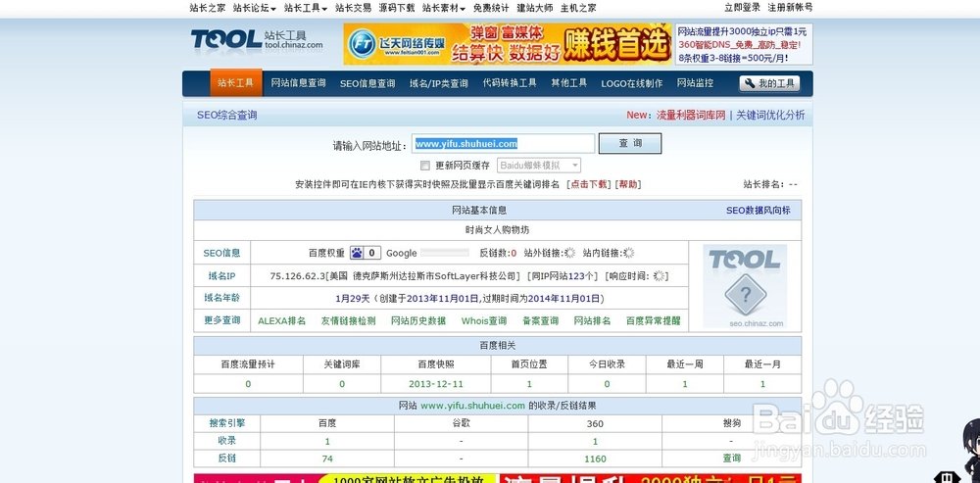This screenshot has height=483, width=980.
Task: Open the Baidu蜘蛛模拟 dropdown
Action: pos(539,166)
